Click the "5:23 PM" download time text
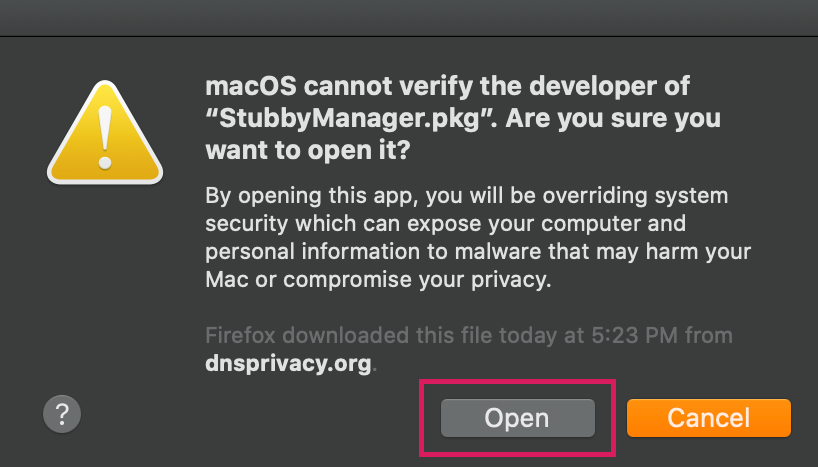 634,336
